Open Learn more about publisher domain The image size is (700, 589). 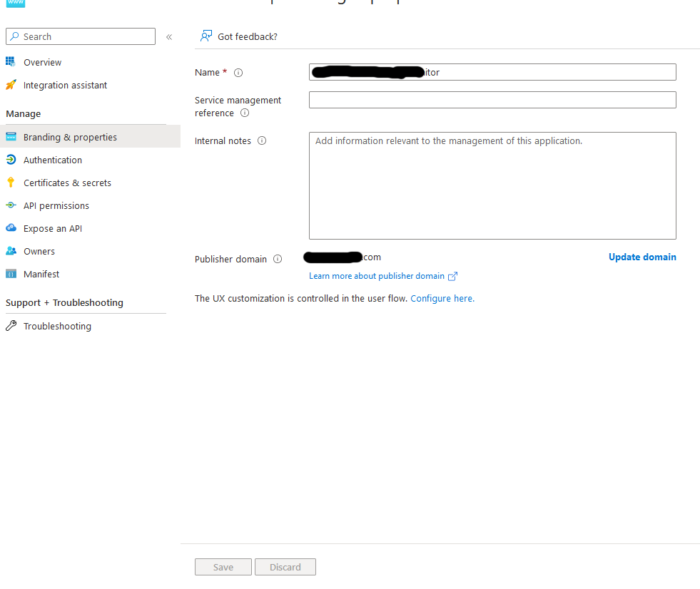click(377, 275)
